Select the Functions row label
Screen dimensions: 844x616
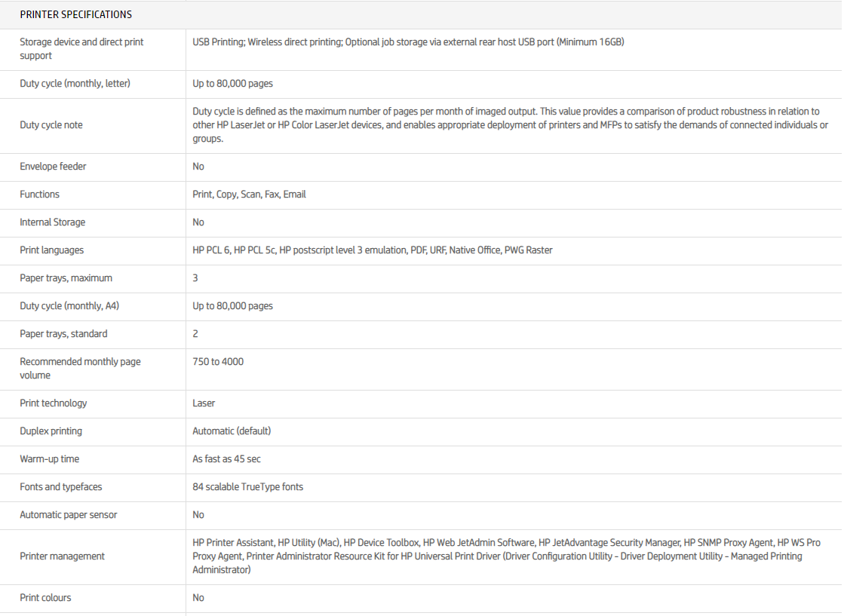coord(39,195)
